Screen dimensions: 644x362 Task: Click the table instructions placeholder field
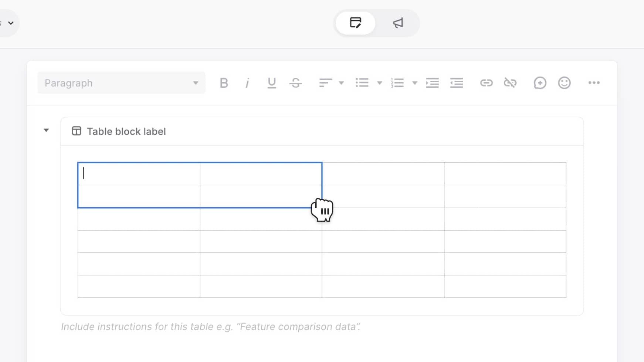(x=211, y=326)
